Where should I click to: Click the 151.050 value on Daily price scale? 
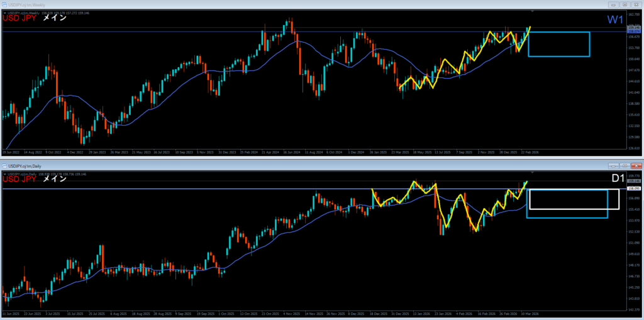pos(635,243)
